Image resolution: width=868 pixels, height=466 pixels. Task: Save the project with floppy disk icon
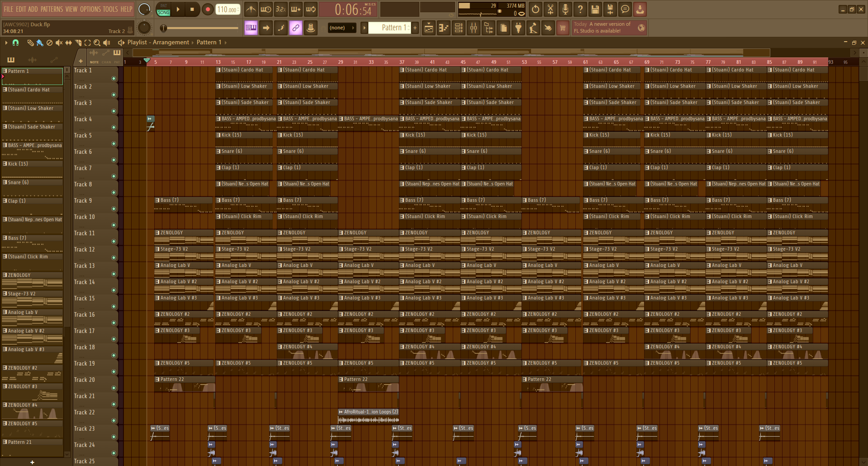[x=595, y=9]
